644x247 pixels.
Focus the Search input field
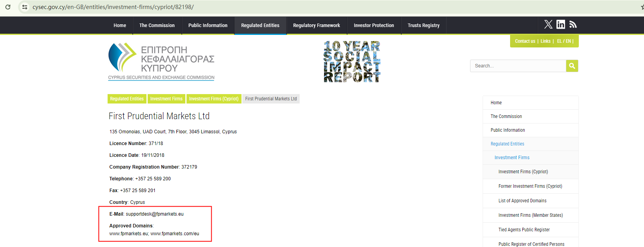click(x=518, y=66)
